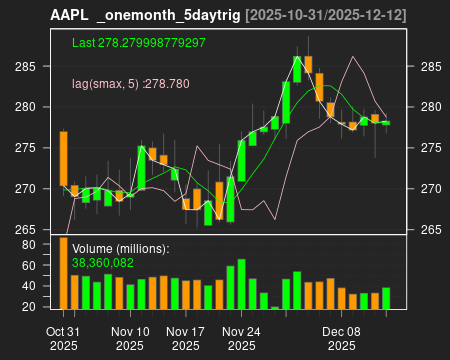Click the left axis 280 price label
The height and width of the screenshot is (360, 450).
coord(25,107)
